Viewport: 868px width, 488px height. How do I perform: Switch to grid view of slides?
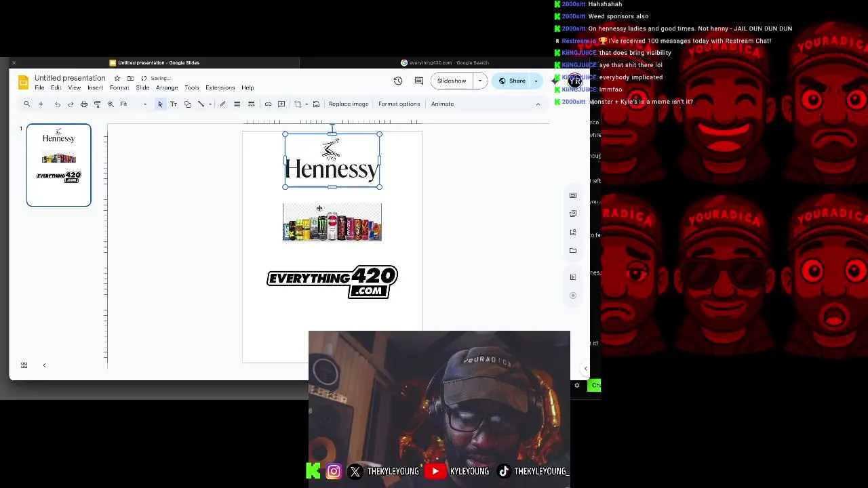(24, 365)
